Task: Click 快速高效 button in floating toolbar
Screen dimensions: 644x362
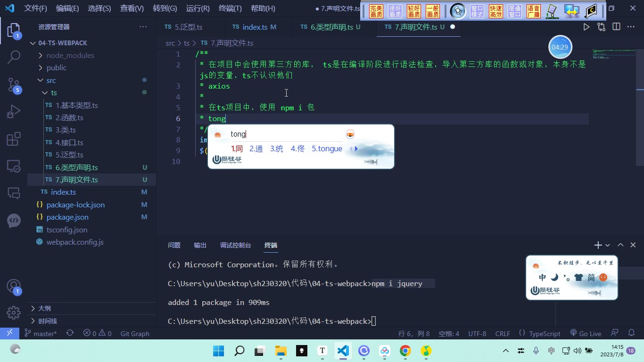Action: [x=495, y=11]
